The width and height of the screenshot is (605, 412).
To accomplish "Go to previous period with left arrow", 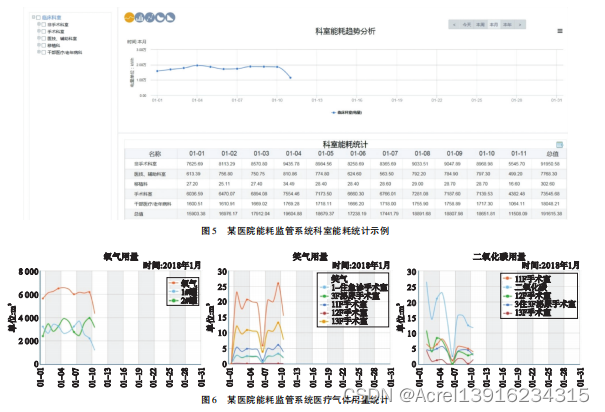I will (x=455, y=25).
